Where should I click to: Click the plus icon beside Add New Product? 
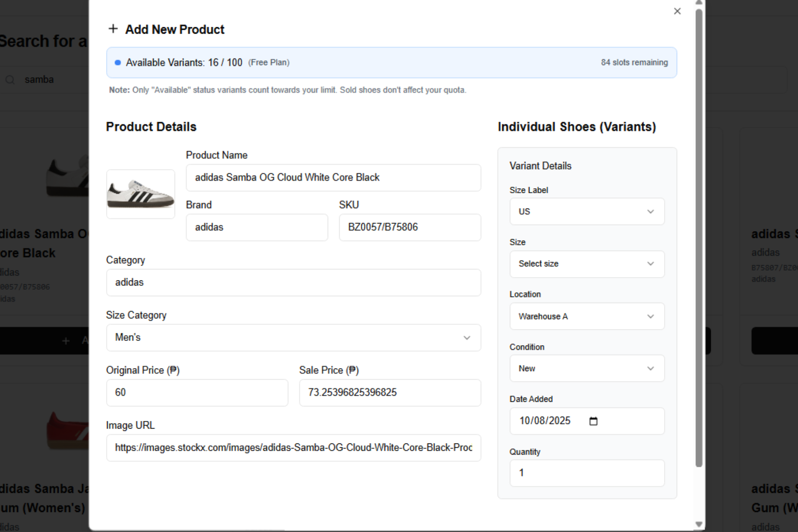click(x=113, y=29)
